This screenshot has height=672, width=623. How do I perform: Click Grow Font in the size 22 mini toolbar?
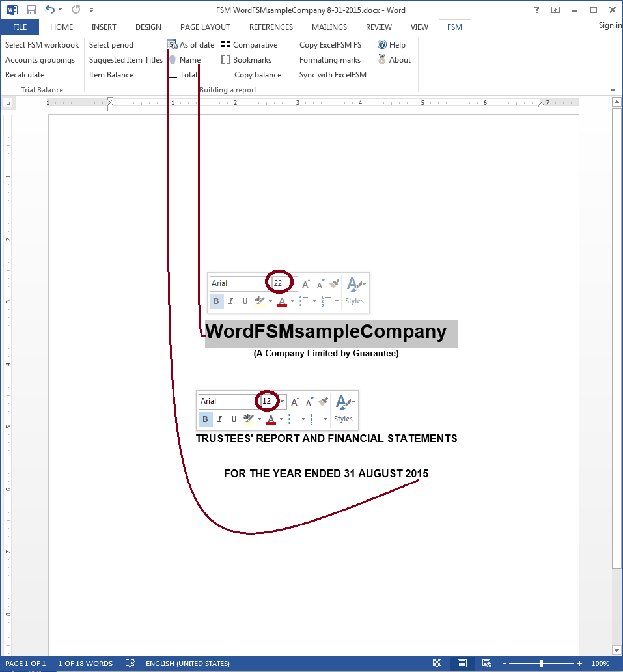point(306,284)
